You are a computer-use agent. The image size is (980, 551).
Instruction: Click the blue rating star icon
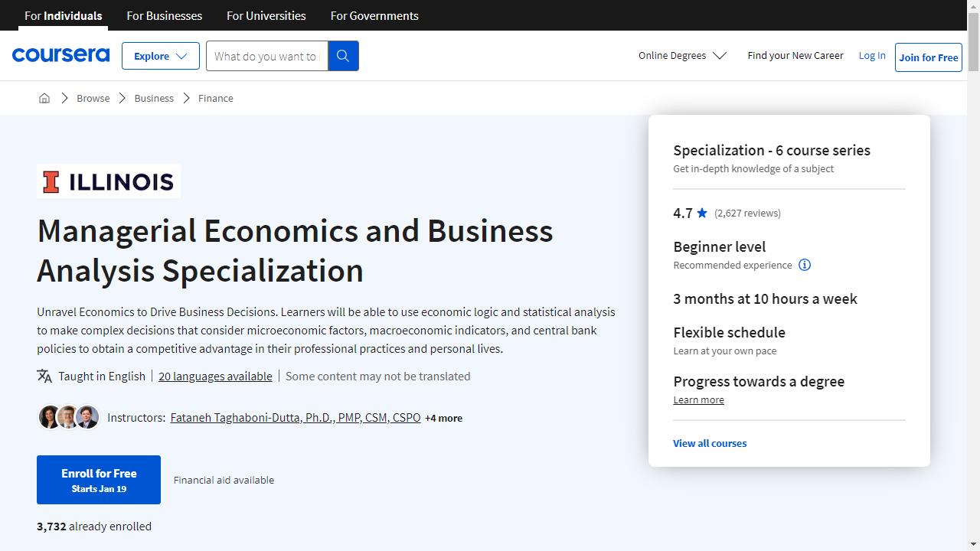click(702, 213)
